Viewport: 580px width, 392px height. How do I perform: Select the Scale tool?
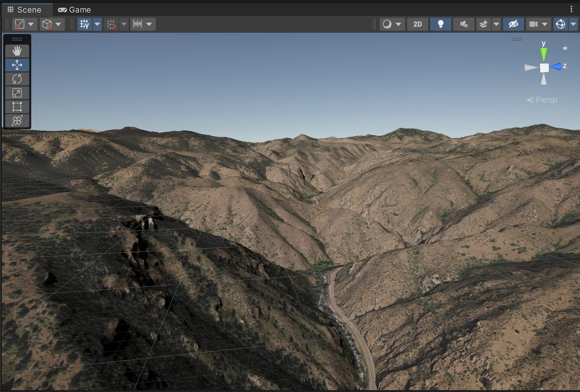[x=17, y=93]
